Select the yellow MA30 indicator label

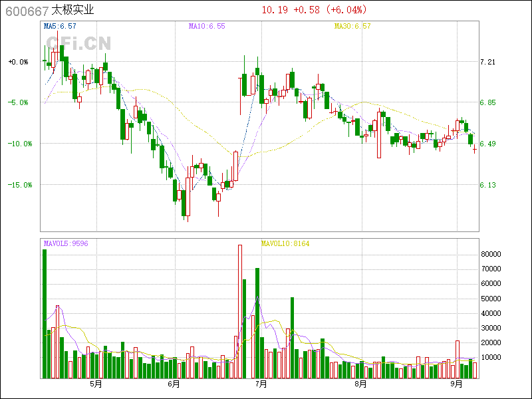(x=352, y=26)
